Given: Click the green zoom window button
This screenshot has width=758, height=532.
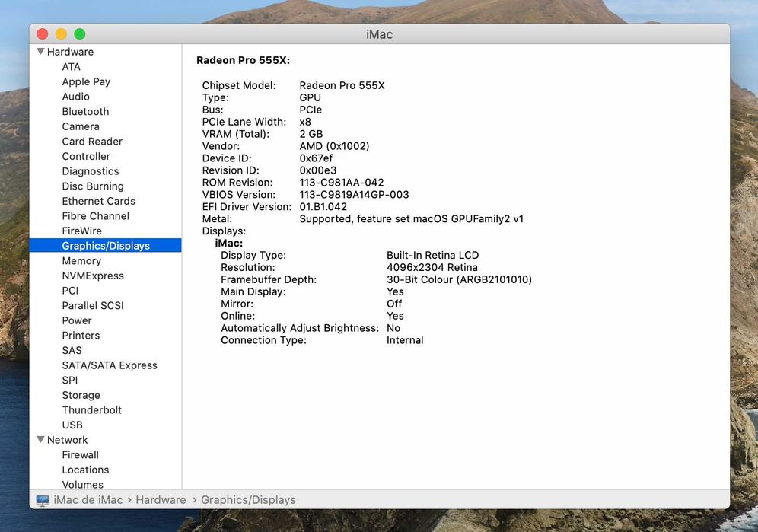Looking at the screenshot, I should 80,33.
